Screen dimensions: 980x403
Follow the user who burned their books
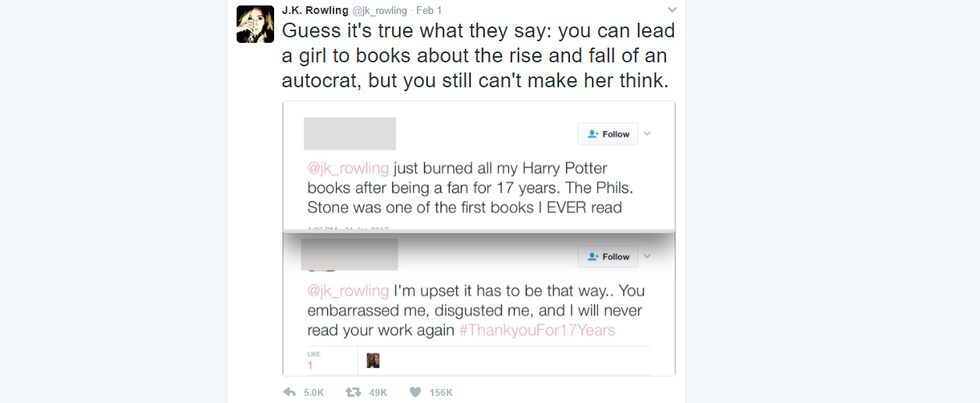[x=608, y=134]
